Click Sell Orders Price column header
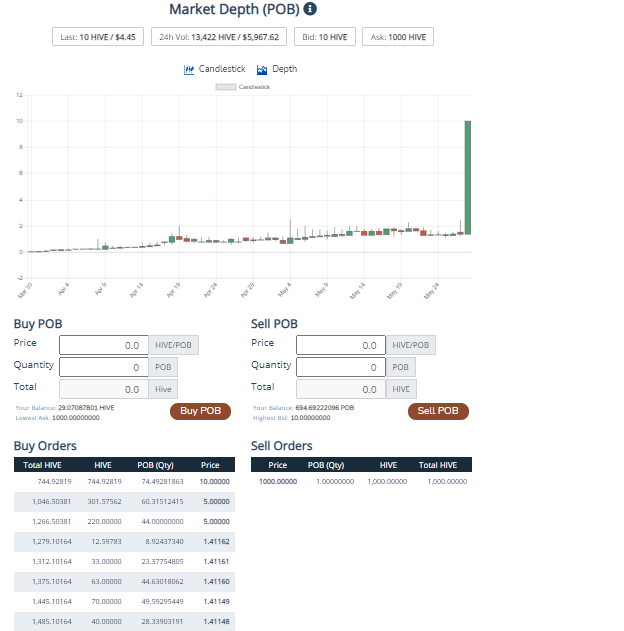624x631 pixels. pos(278,465)
